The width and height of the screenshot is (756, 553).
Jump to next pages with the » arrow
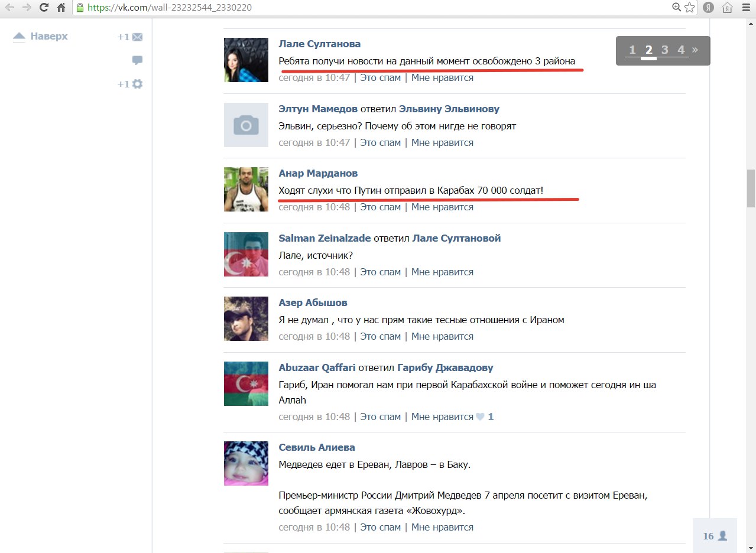(x=695, y=50)
